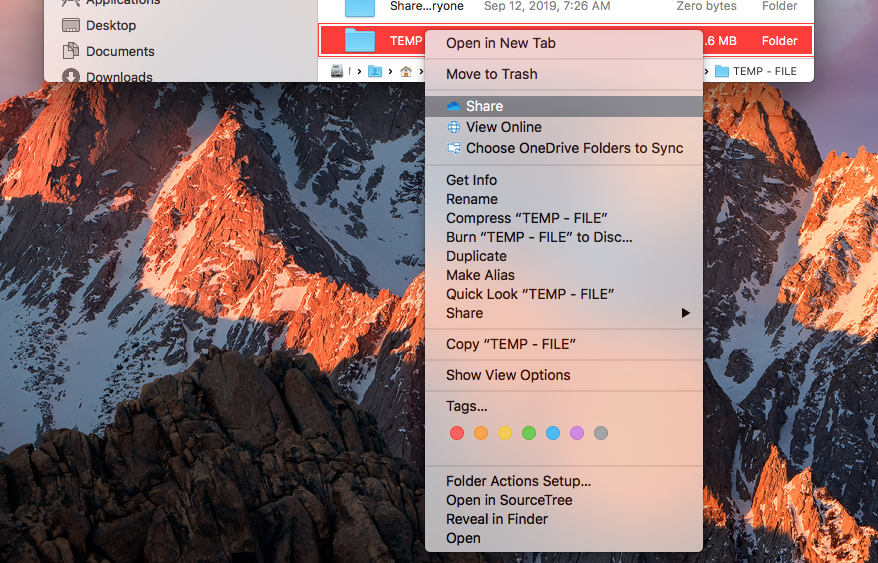Select Get Info
Viewport: 878px width, 563px height.
click(x=564, y=180)
